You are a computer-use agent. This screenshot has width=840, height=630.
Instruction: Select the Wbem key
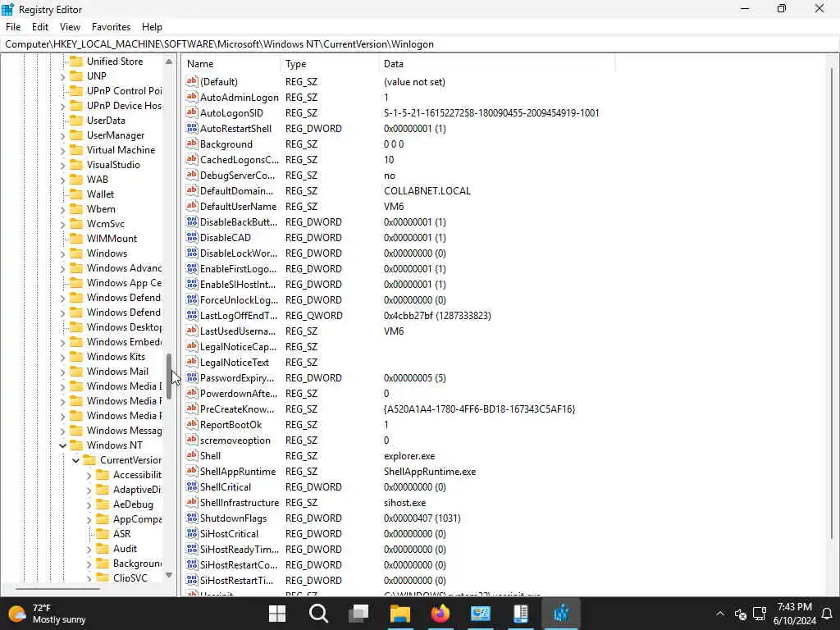(101, 209)
